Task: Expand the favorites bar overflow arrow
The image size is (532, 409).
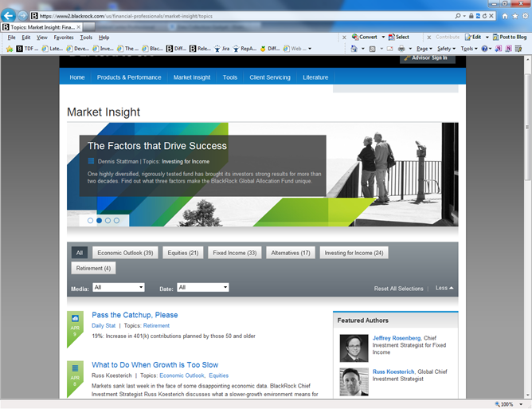Action: pos(310,49)
